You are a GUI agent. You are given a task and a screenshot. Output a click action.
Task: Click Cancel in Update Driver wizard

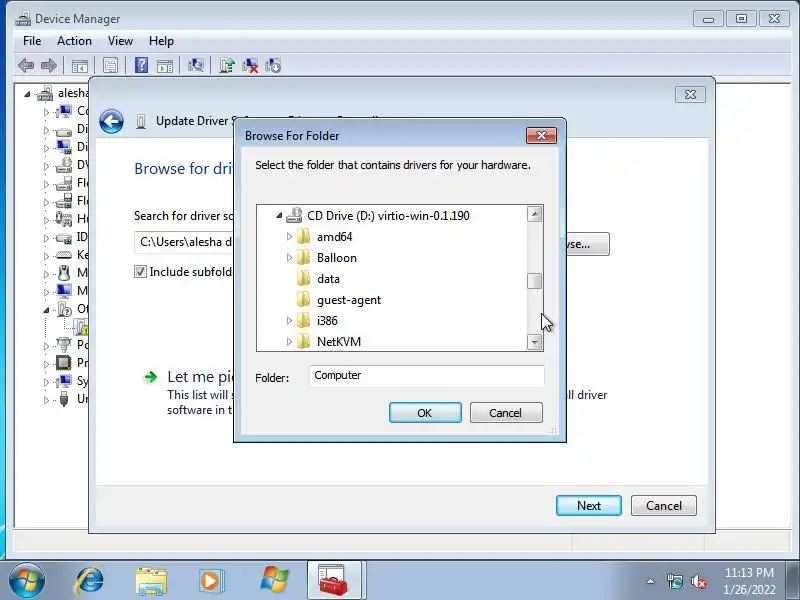click(664, 506)
